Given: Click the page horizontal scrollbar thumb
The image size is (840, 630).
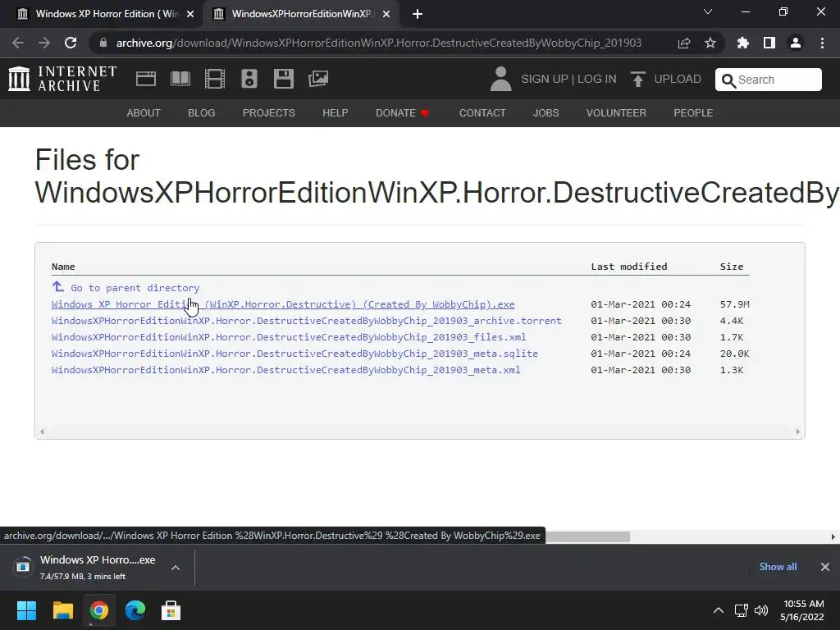Looking at the screenshot, I should point(587,536).
